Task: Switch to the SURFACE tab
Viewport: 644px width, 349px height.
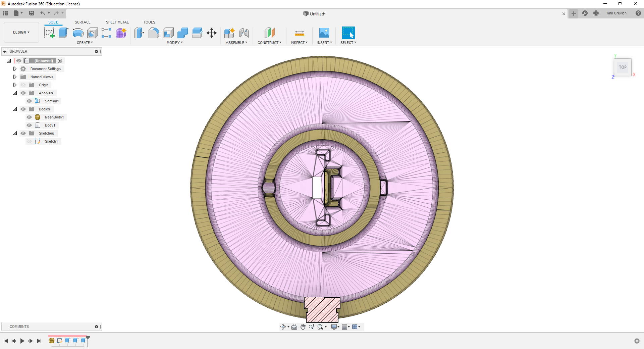Action: click(x=83, y=22)
